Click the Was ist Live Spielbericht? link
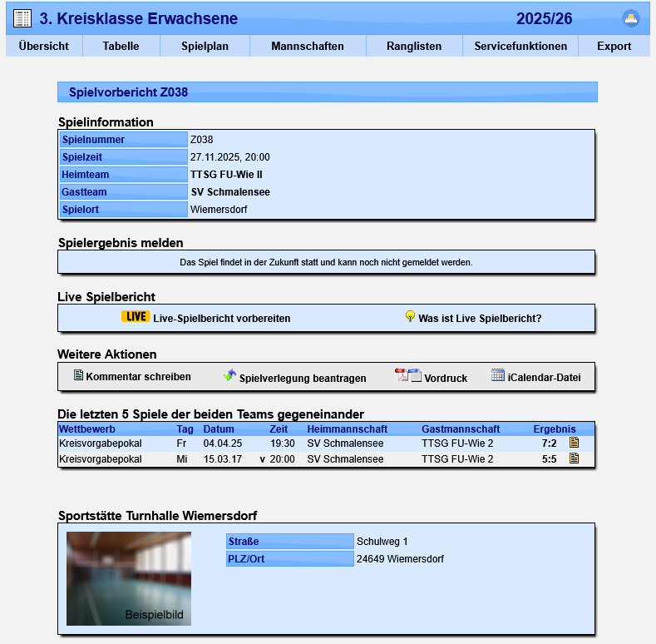The image size is (656, 644). click(480, 318)
